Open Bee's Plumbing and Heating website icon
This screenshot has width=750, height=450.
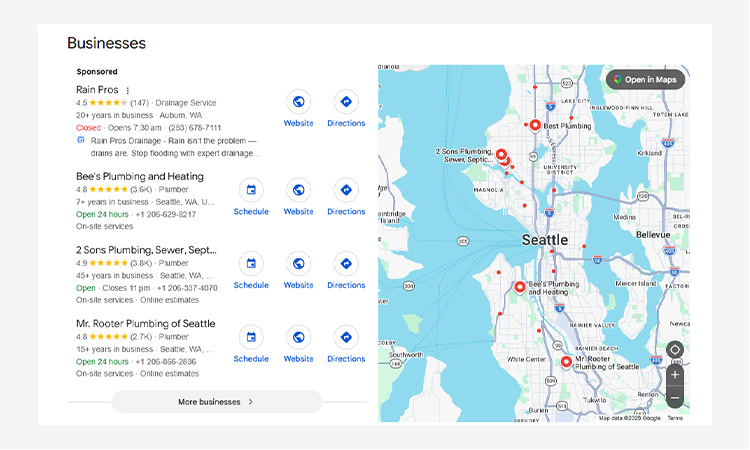click(298, 190)
